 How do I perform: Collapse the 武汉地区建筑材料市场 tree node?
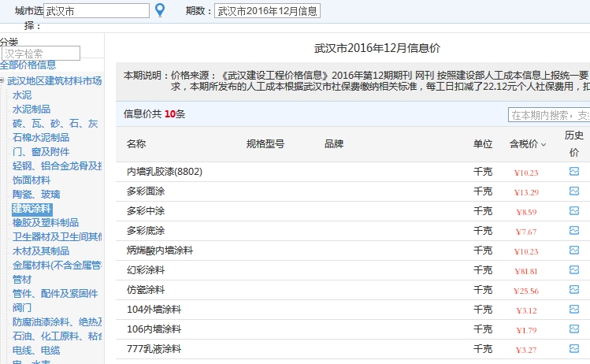[x=2, y=80]
